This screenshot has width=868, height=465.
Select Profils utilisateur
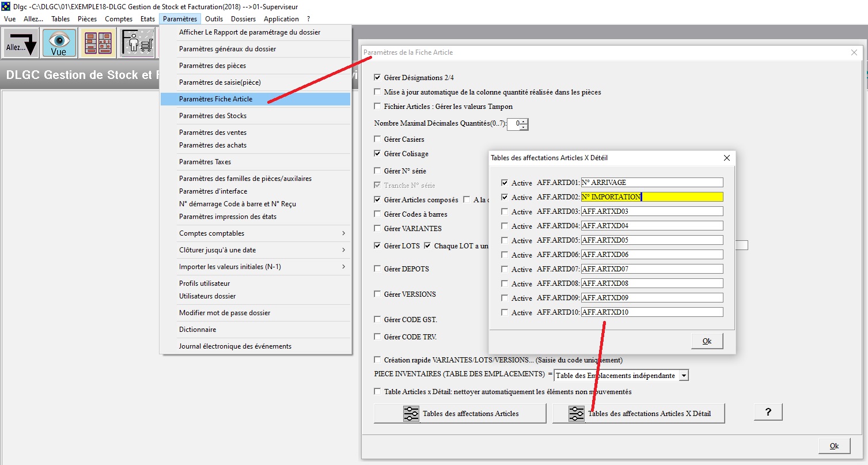256,283
